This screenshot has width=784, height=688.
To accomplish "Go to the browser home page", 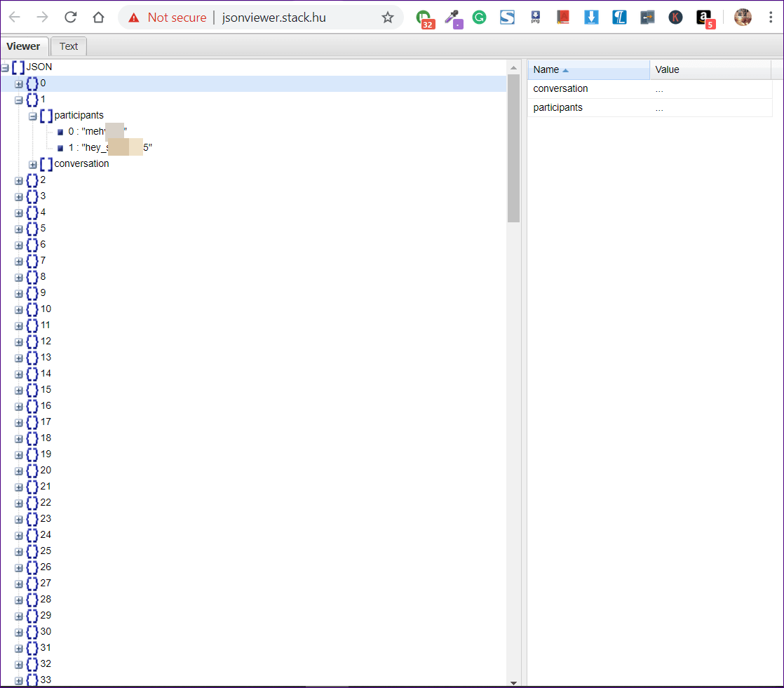I will [99, 18].
